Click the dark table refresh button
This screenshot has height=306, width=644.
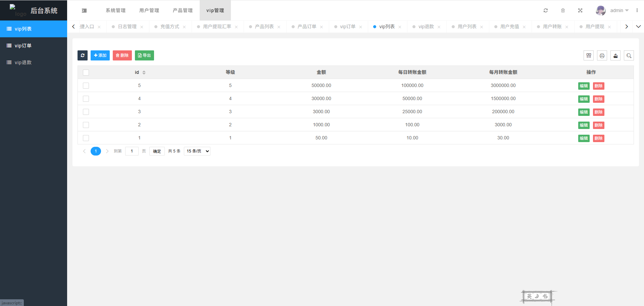[x=83, y=55]
